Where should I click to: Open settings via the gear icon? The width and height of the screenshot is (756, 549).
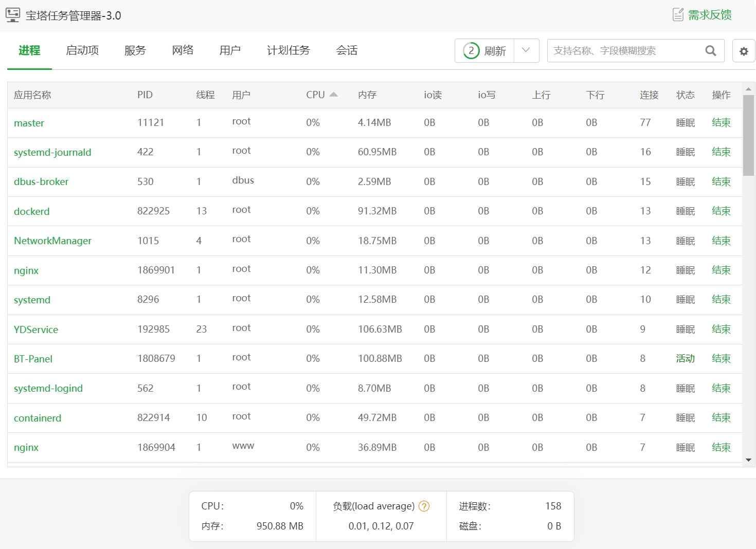[x=743, y=51]
